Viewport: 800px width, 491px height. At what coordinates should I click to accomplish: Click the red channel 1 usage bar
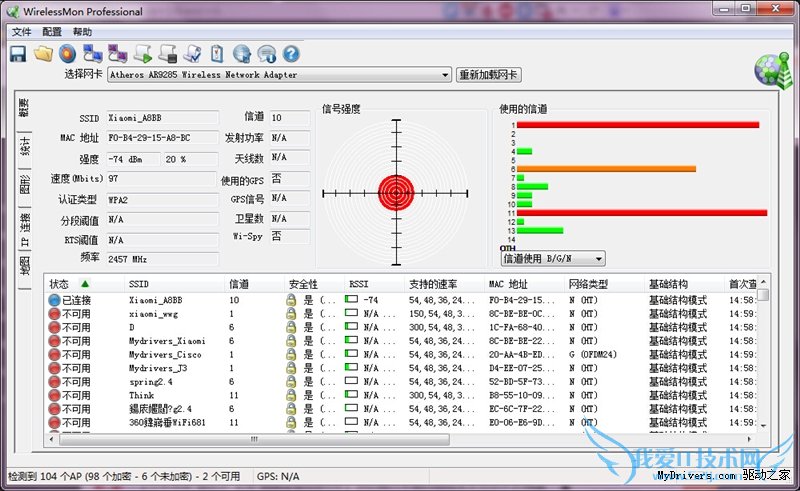[638, 125]
